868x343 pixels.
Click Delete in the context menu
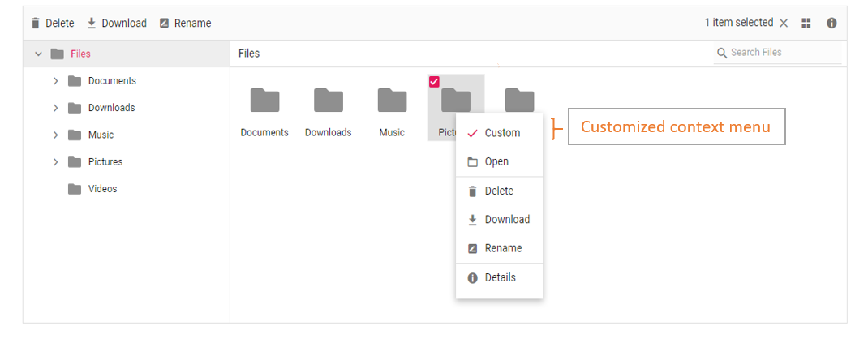coord(498,191)
